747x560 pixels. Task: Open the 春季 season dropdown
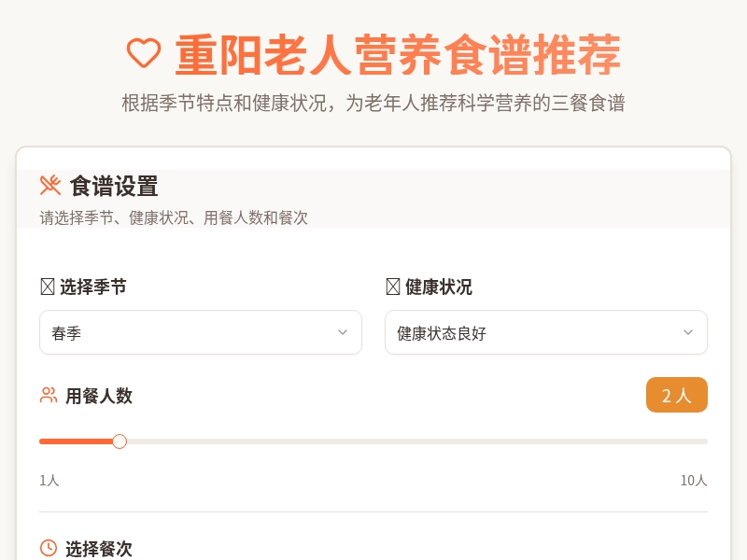(187, 332)
